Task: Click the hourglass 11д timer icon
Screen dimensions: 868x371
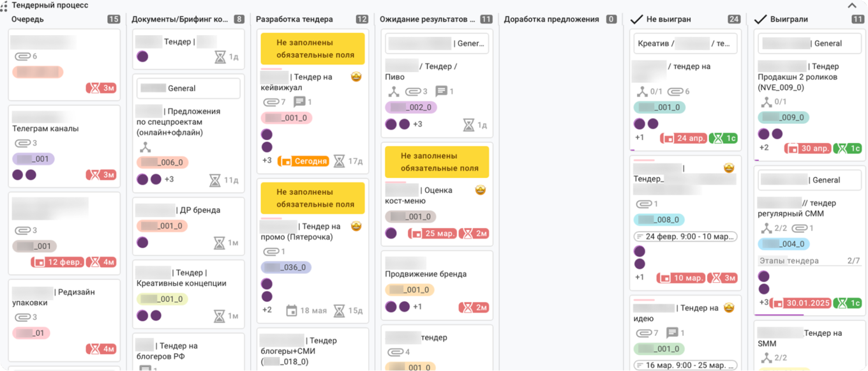Action: 215,180
